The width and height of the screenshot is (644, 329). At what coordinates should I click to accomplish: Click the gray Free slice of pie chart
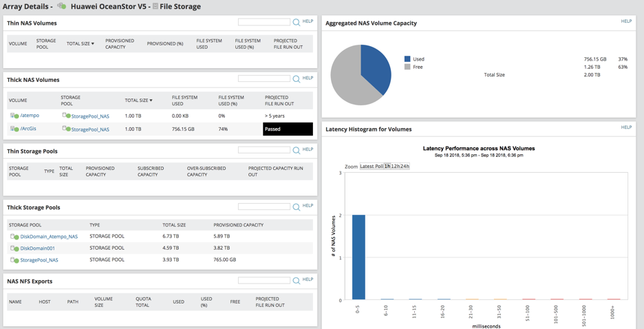coord(347,78)
